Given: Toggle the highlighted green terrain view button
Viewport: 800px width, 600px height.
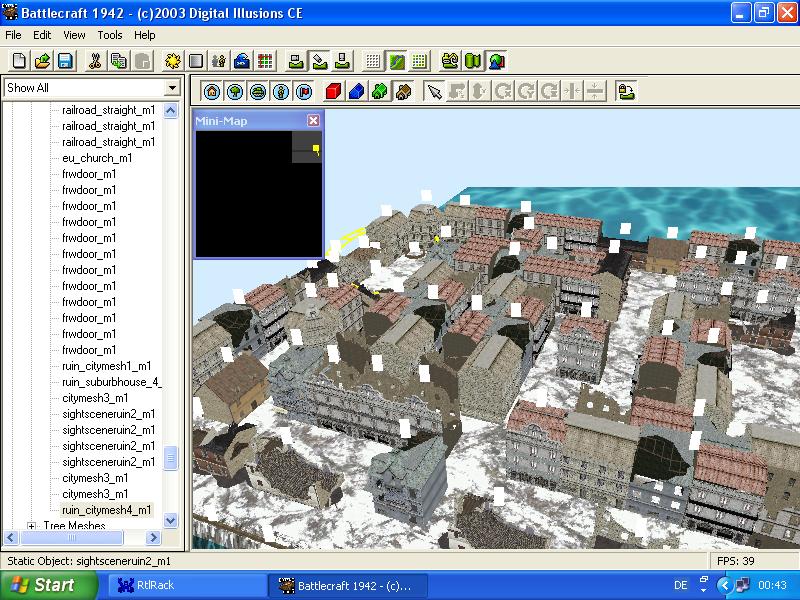Looking at the screenshot, I should (396, 61).
